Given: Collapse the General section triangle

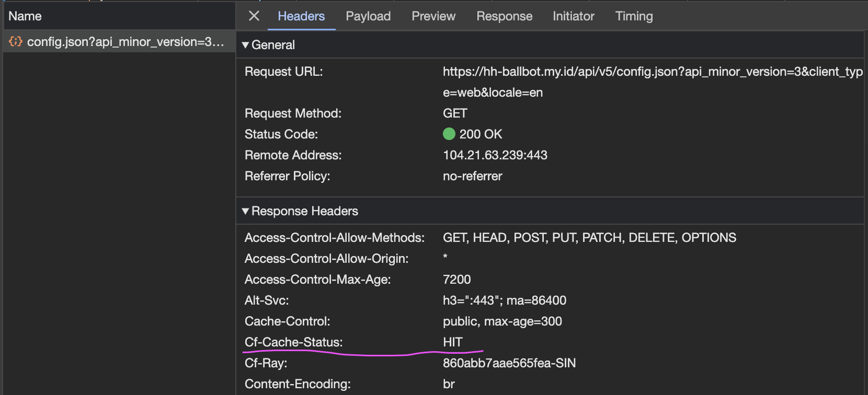Looking at the screenshot, I should (x=245, y=45).
